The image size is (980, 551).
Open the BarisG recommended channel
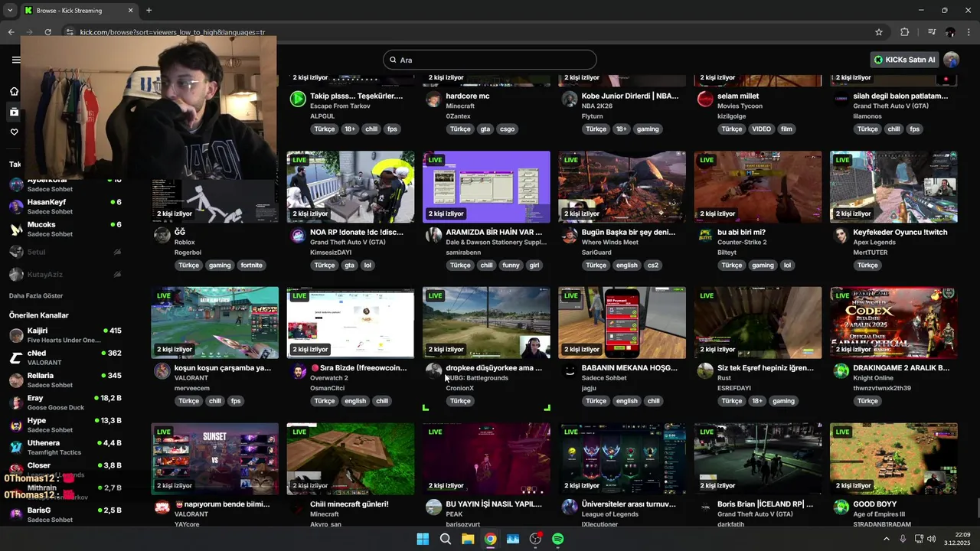65,514
